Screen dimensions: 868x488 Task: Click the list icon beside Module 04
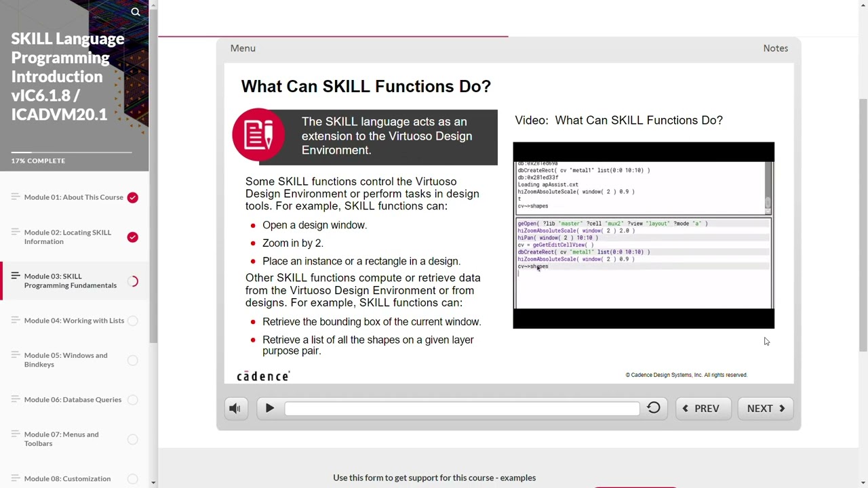15,321
